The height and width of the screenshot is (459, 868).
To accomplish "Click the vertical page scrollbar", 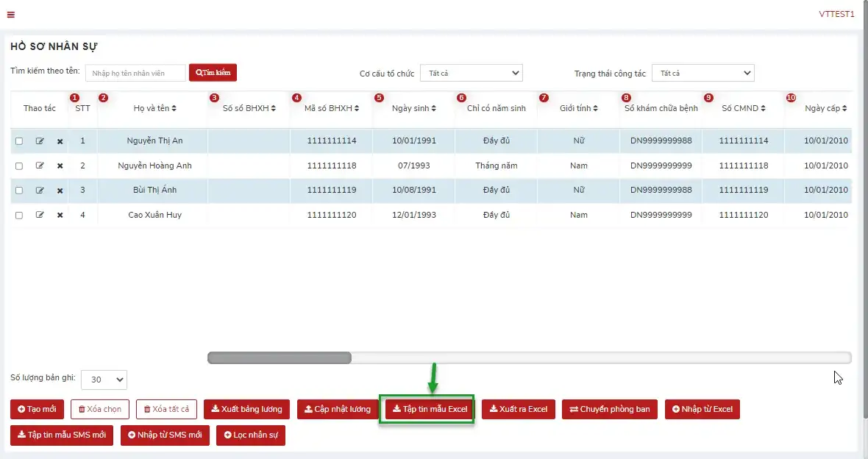I will 865,210.
